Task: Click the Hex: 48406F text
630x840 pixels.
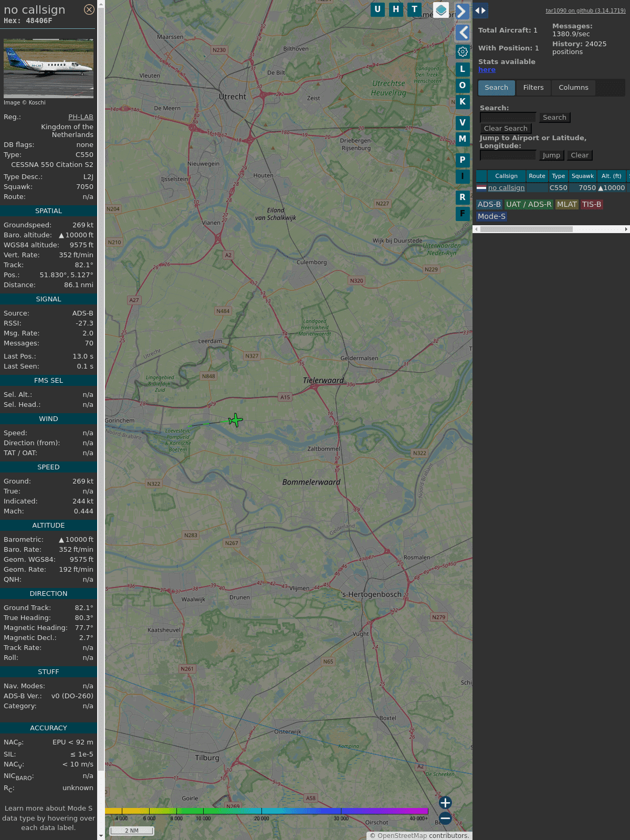Action: tap(28, 21)
